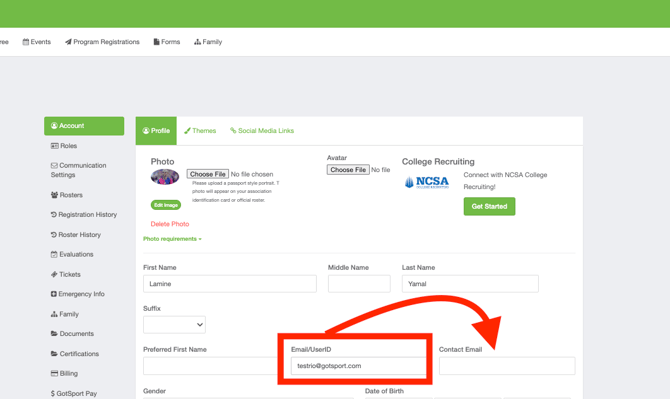Image resolution: width=670 pixels, height=399 pixels.
Task: Open Rosters via its people icon
Action: tap(54, 195)
